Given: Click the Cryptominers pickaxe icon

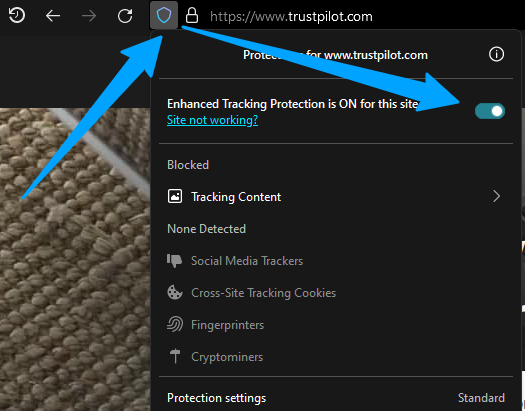Looking at the screenshot, I should point(175,356).
